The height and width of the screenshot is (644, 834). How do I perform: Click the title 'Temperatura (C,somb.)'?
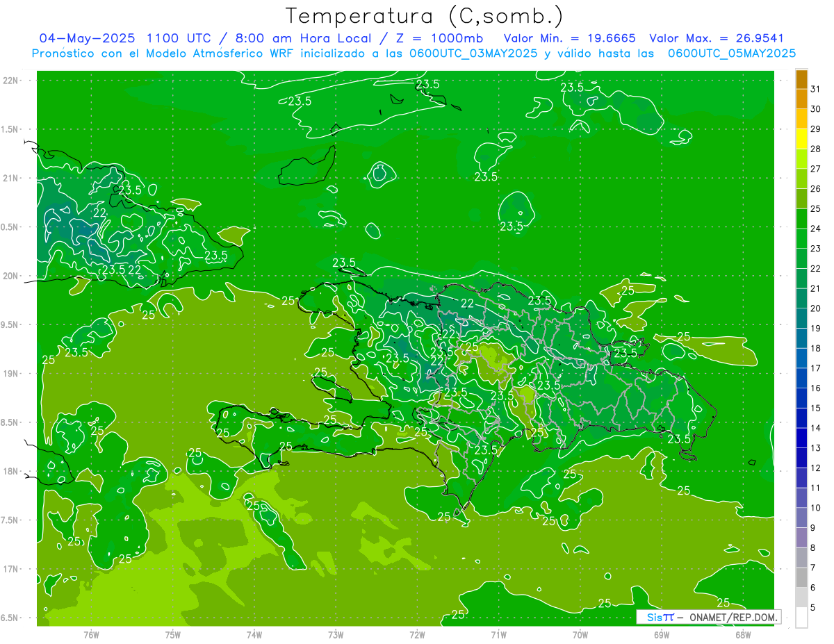[x=425, y=16]
